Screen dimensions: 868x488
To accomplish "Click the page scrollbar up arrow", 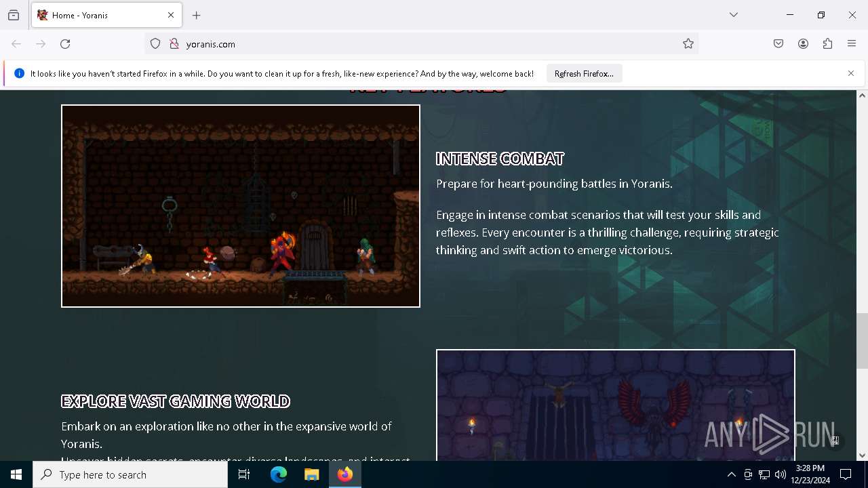I will point(862,96).
